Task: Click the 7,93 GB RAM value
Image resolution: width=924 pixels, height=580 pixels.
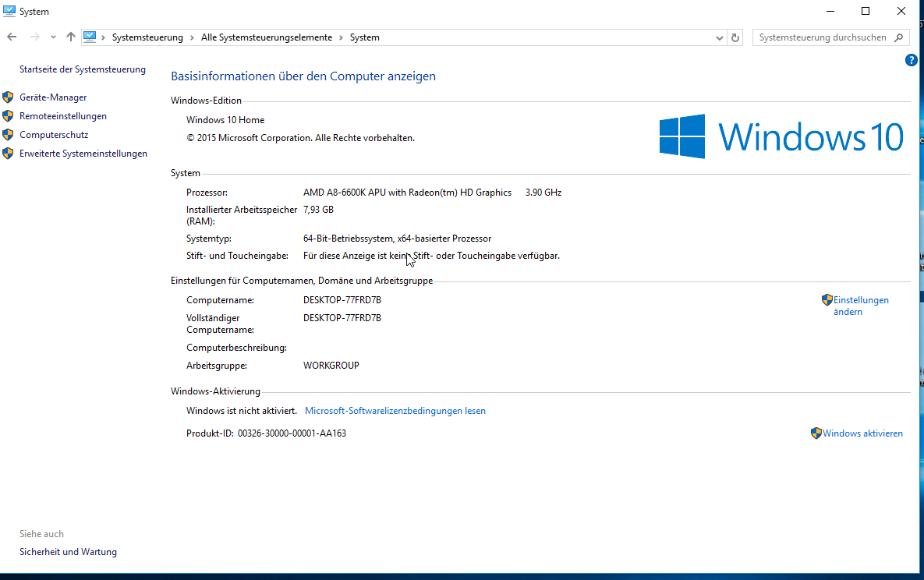Action: click(x=318, y=210)
